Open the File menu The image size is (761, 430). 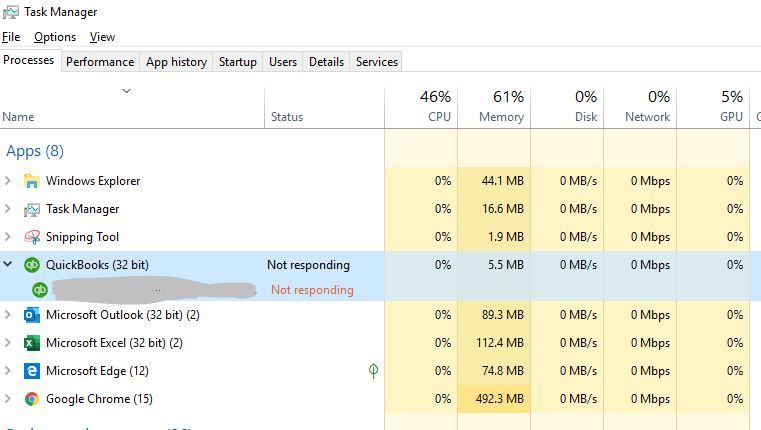[11, 37]
